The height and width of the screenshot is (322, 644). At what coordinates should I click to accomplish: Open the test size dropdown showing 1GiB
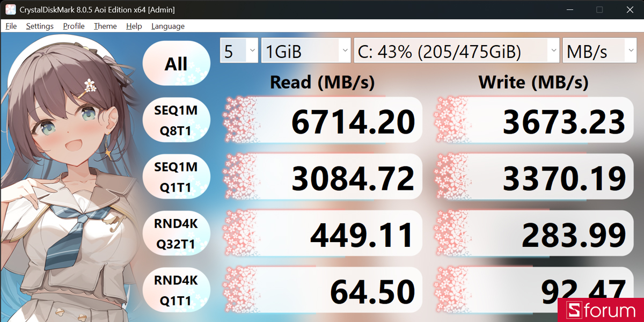pos(306,50)
